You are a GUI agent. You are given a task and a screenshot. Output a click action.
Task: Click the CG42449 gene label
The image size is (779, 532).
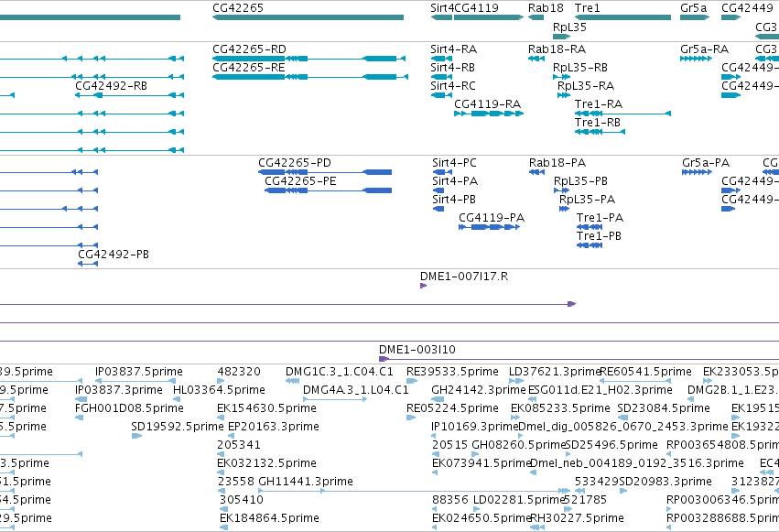click(747, 8)
